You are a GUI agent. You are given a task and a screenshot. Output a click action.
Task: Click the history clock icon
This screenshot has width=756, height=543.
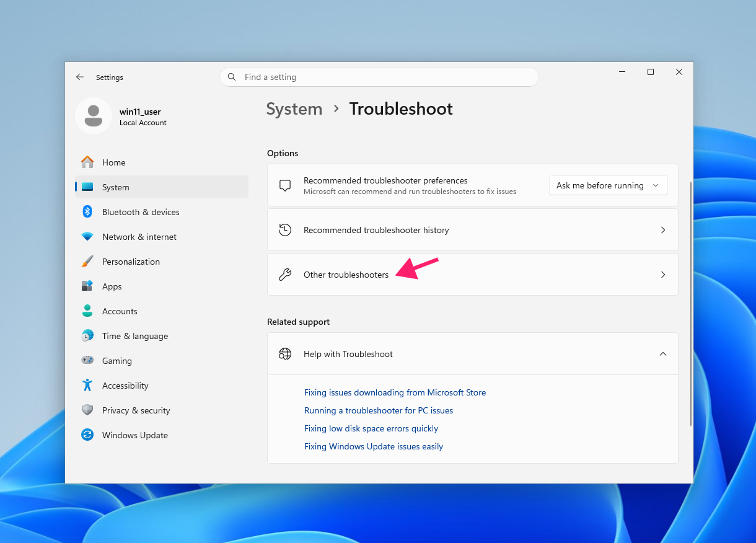click(x=285, y=230)
